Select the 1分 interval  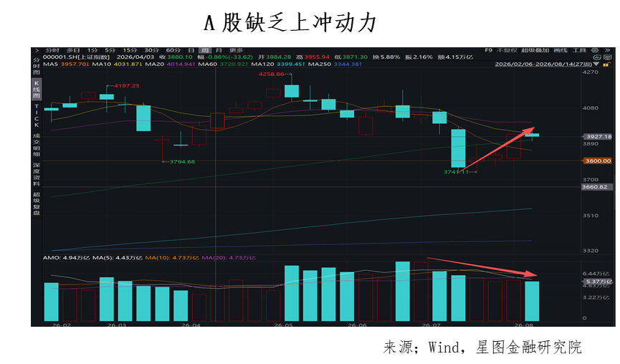tap(92, 51)
